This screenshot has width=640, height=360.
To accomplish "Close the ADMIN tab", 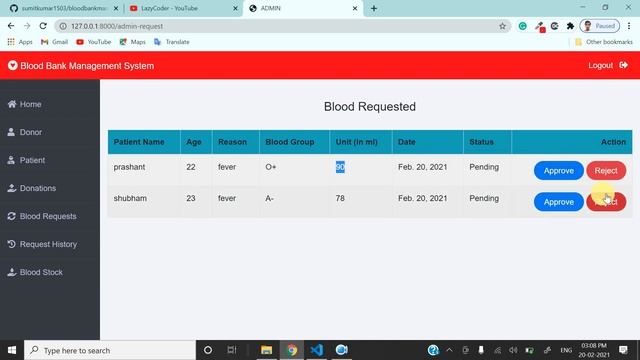I will point(355,8).
